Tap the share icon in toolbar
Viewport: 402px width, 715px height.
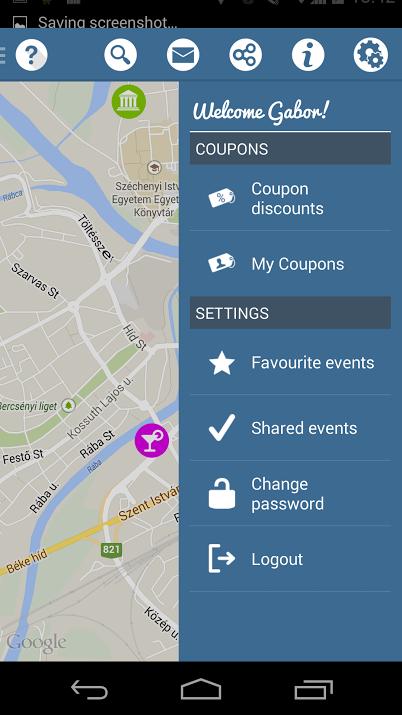tap(245, 55)
